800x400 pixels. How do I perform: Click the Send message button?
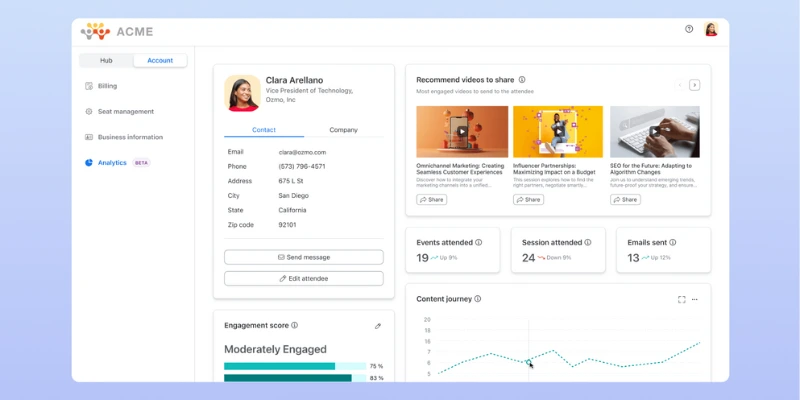click(303, 257)
